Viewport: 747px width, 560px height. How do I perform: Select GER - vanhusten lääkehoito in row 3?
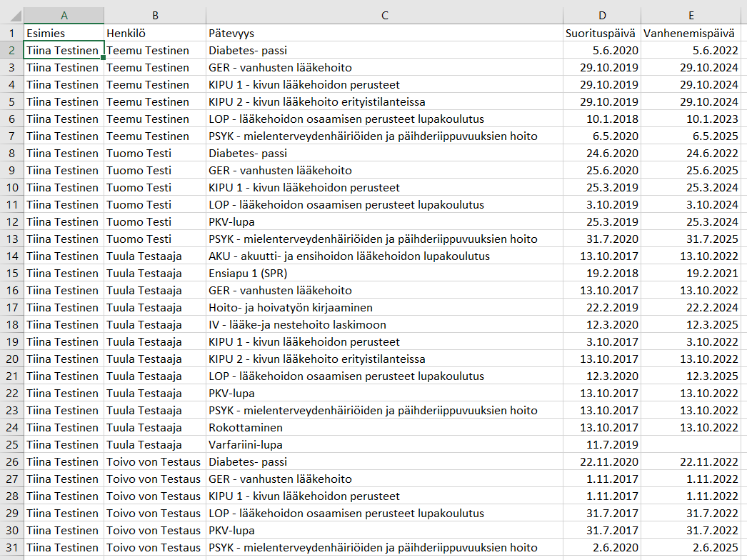(384, 67)
